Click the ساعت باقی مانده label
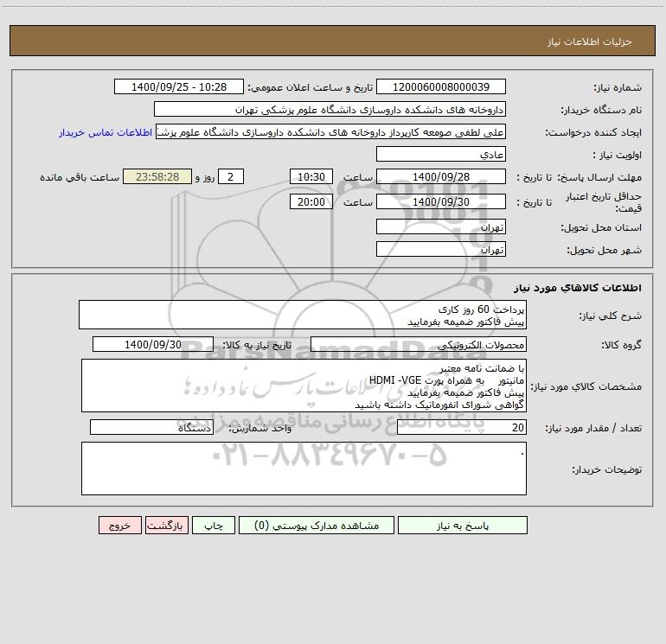This screenshot has height=644, width=666. (80, 177)
